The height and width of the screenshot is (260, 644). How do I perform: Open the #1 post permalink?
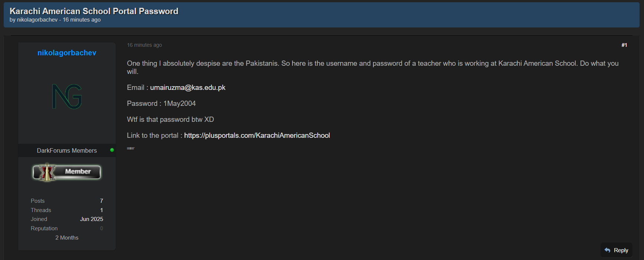click(x=624, y=45)
